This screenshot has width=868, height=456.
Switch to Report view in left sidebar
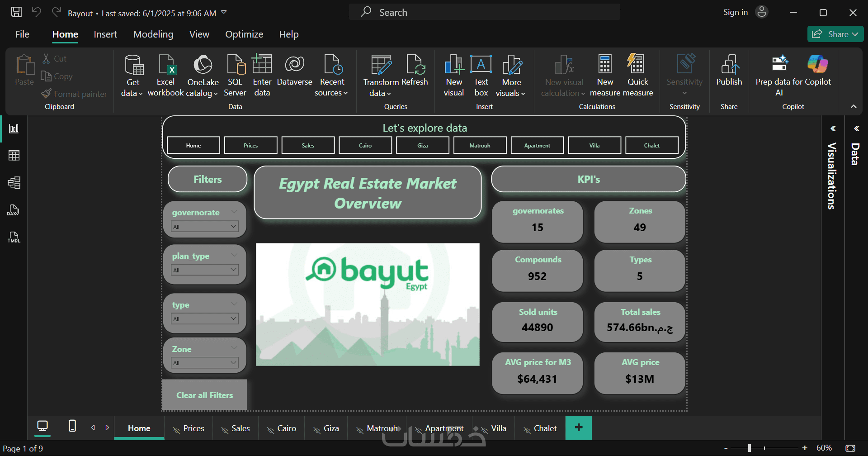14,129
